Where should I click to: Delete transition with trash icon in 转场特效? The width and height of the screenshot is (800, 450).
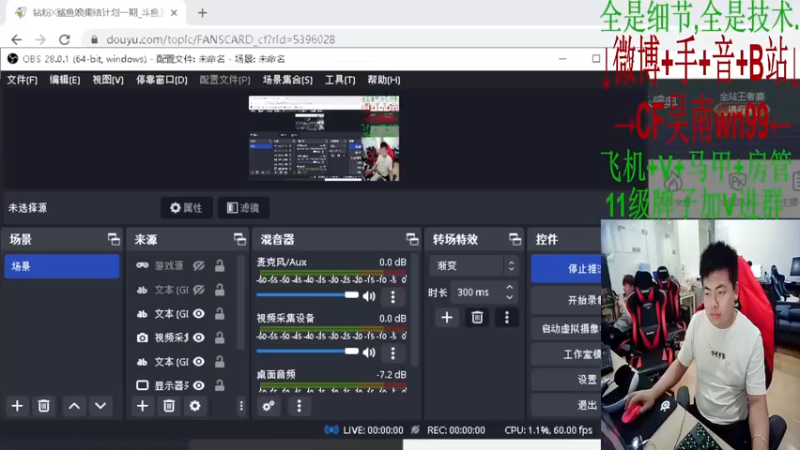[477, 317]
